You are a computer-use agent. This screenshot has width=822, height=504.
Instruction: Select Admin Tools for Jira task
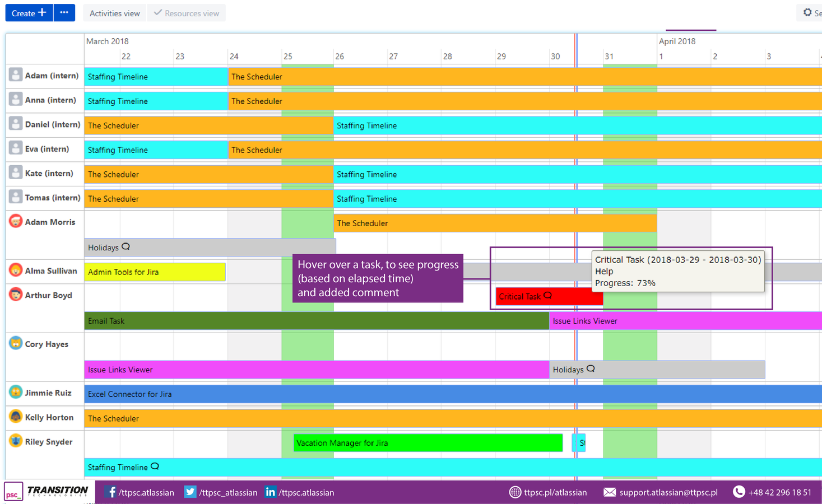(x=155, y=272)
